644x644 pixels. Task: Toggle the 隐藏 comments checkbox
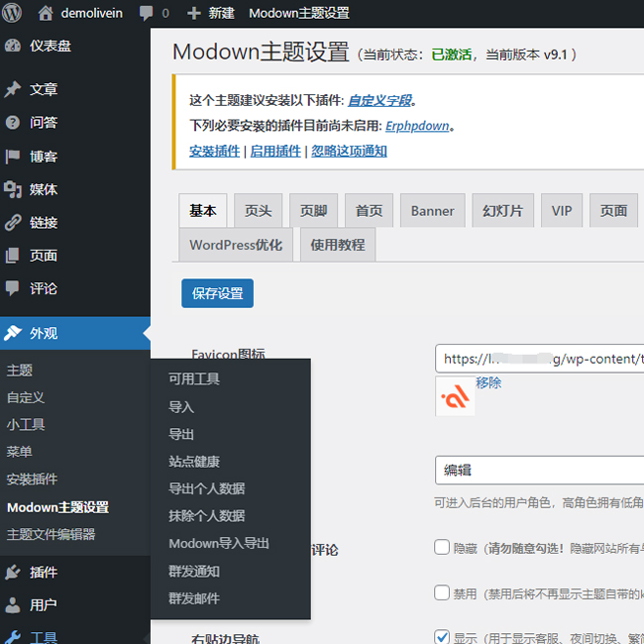coord(442,547)
